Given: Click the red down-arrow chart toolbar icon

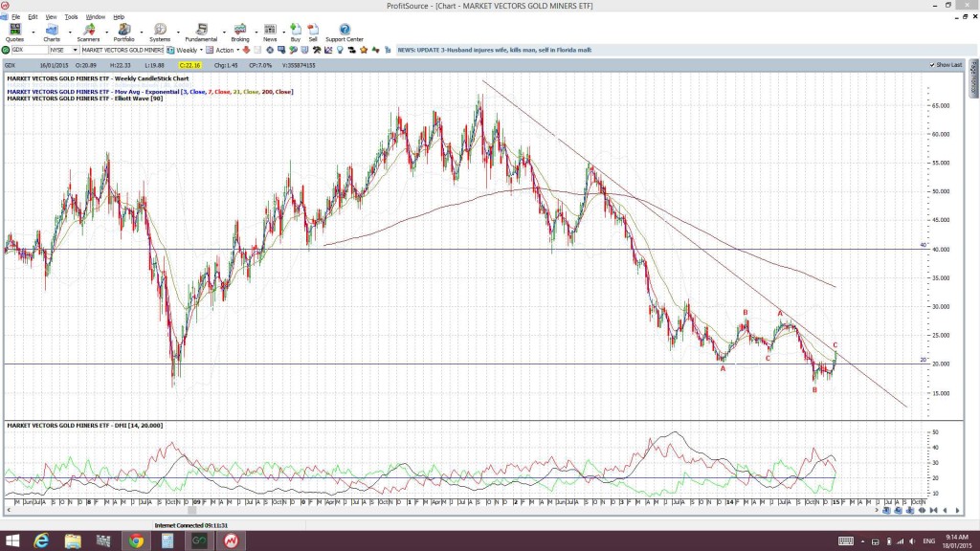Looking at the screenshot, I should pos(246,50).
